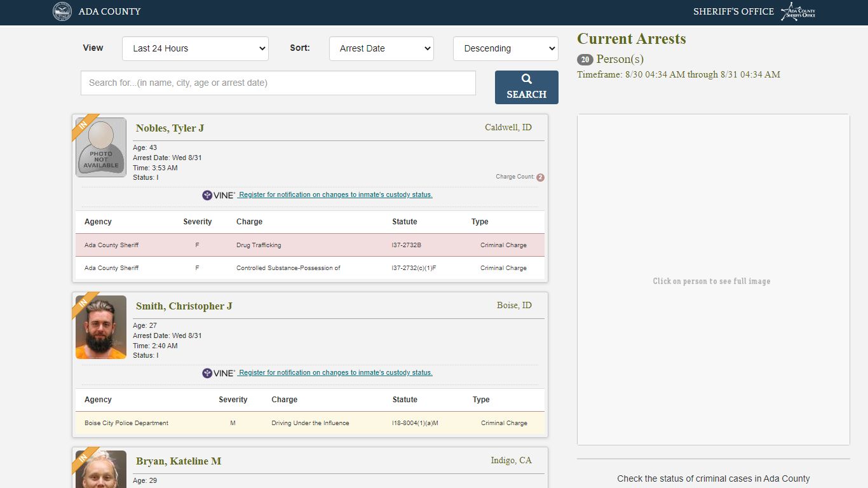Click Kateline Bryan mugshot thumbnail

click(x=101, y=469)
